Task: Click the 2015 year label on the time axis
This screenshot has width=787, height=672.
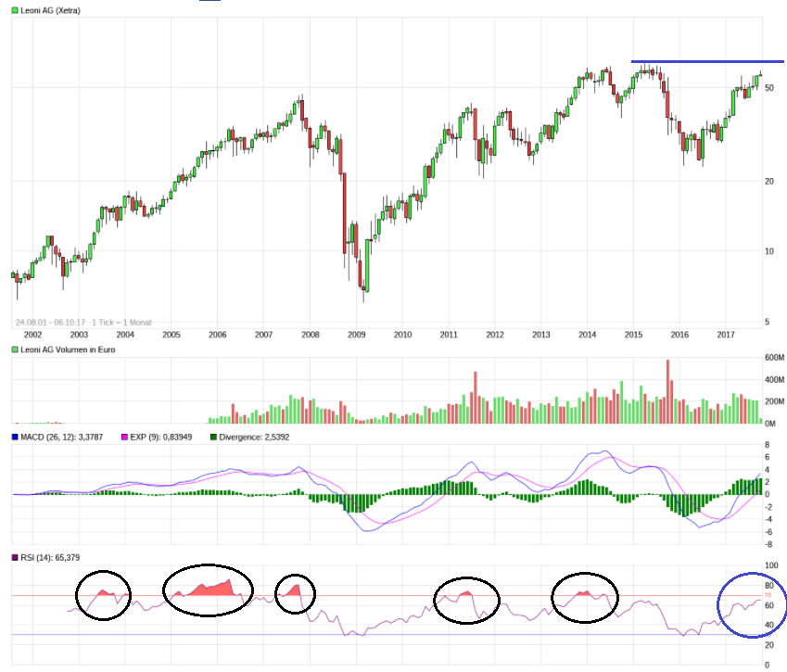Action: [633, 335]
